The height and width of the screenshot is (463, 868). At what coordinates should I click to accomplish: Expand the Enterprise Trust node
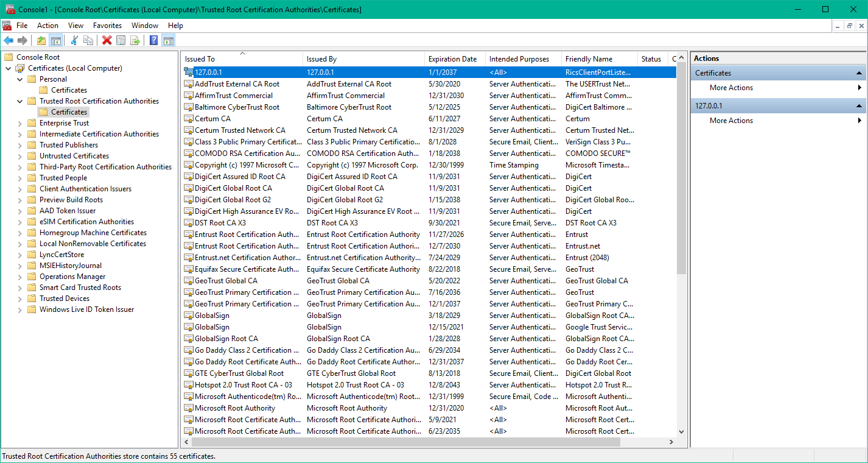[x=19, y=123]
